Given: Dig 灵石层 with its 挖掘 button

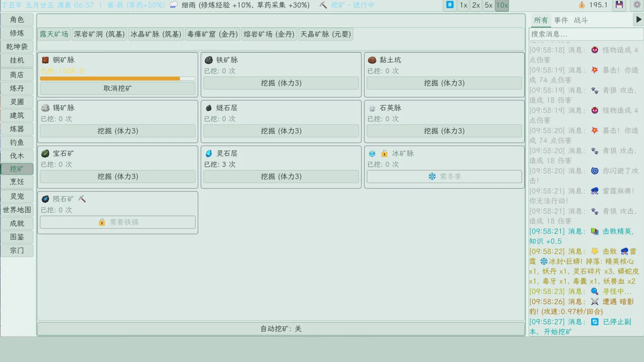Looking at the screenshot, I should point(281,176).
